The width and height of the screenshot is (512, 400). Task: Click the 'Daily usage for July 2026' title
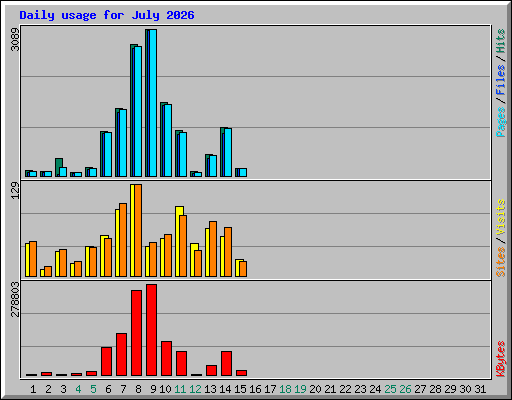107,15
